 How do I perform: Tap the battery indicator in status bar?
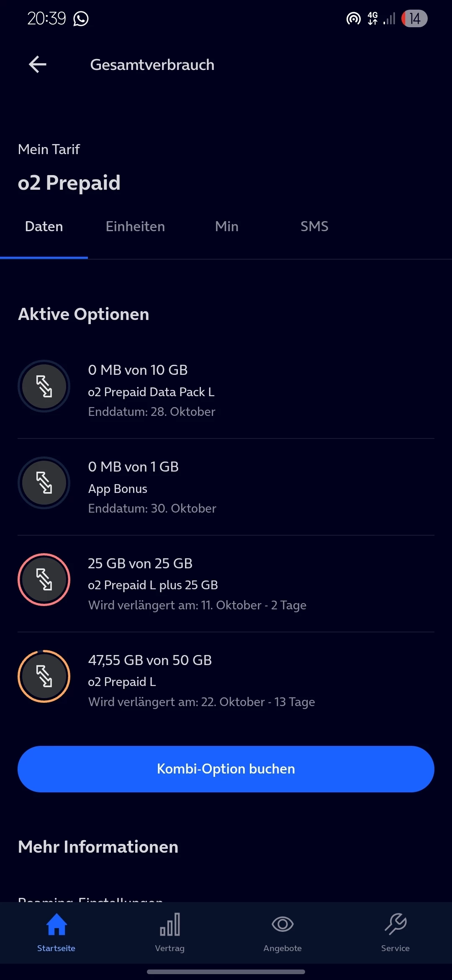click(414, 18)
